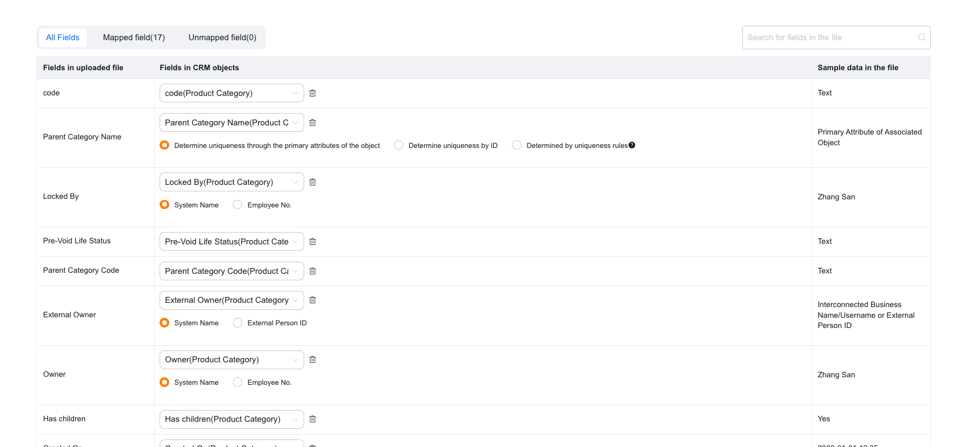Image resolution: width=980 pixels, height=447 pixels.
Task: Focus the search for fields input
Action: point(836,38)
